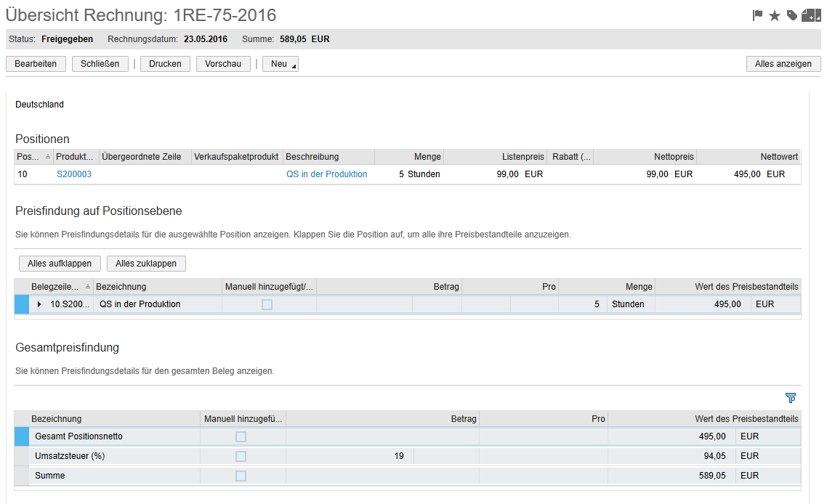Sort by the Pos. column sort arrow
Viewport: 827px width, 504px height.
48,157
